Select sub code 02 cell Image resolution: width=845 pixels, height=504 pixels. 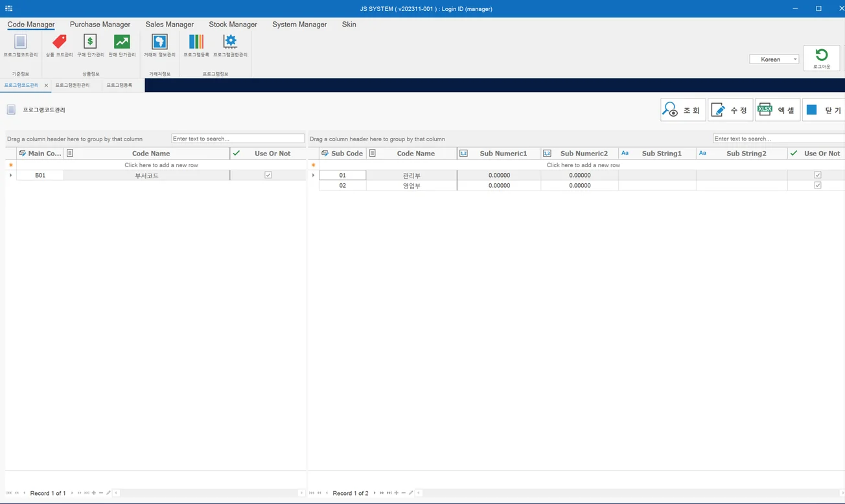343,185
